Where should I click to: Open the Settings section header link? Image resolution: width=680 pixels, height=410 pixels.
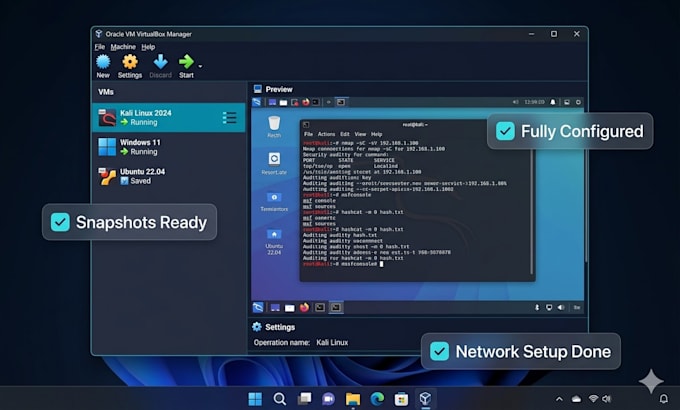(280, 327)
